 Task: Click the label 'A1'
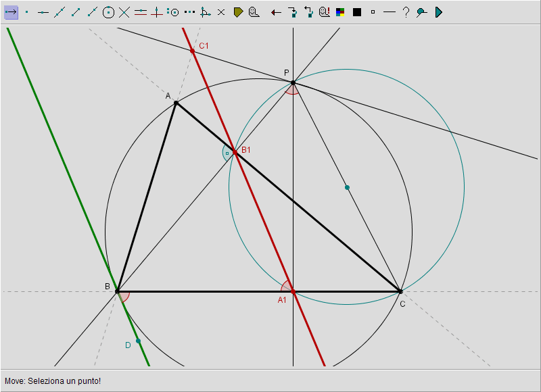click(282, 300)
